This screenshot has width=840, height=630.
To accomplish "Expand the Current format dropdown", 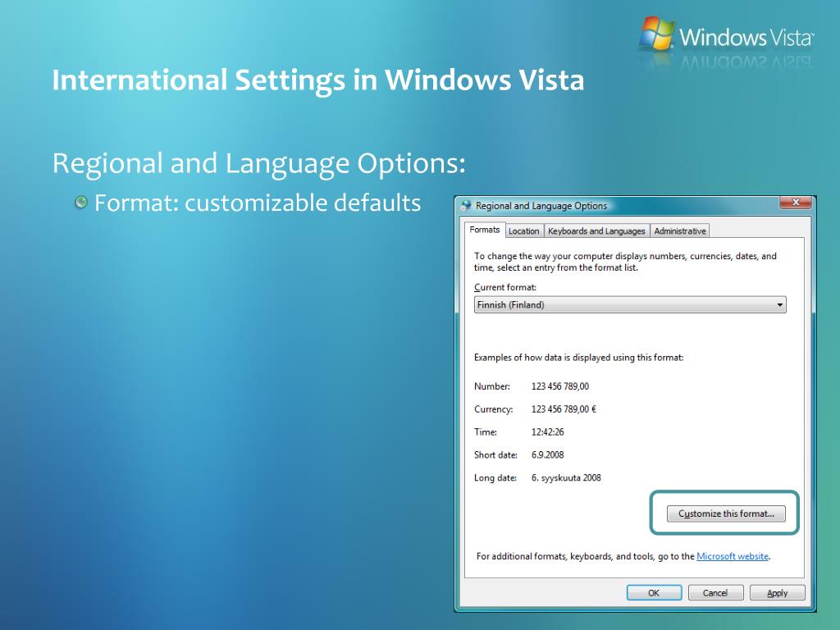I will pyautogui.click(x=630, y=305).
